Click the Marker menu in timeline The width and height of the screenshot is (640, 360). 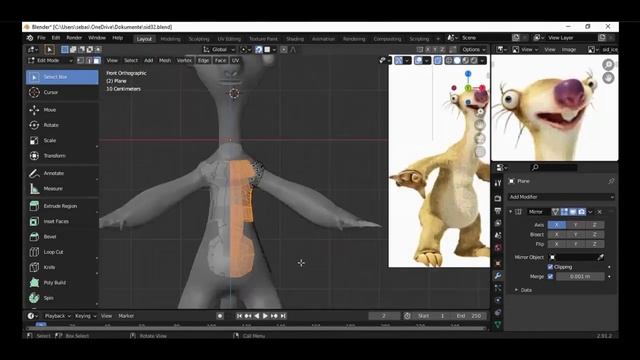[x=126, y=316]
